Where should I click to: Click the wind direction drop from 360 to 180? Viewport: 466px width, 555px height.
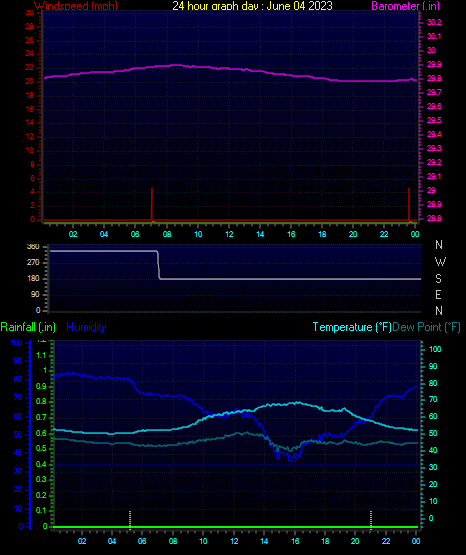159,265
